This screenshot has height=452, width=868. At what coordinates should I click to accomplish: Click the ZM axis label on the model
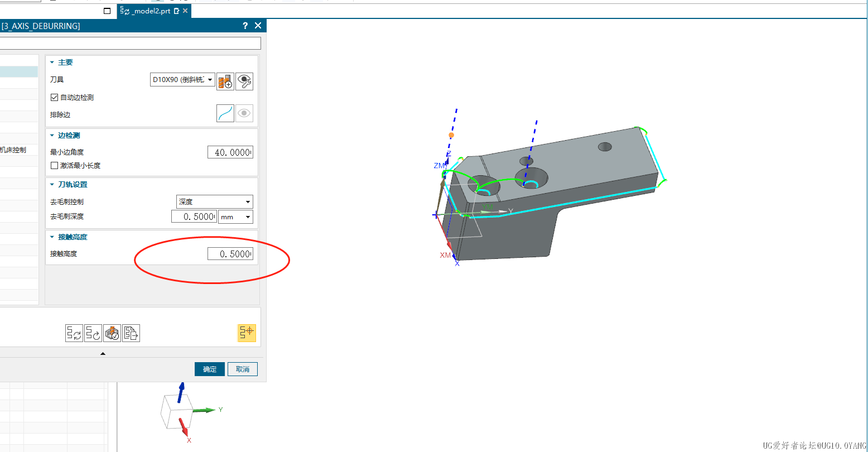(x=440, y=166)
